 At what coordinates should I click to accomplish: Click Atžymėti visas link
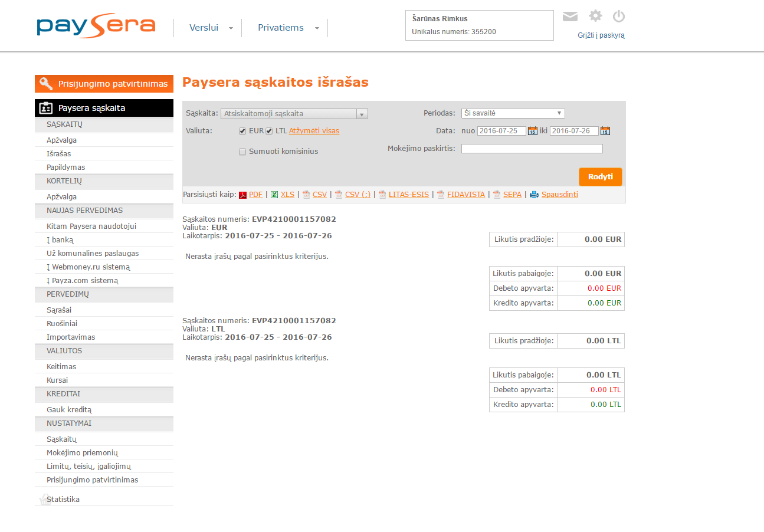[x=314, y=131]
